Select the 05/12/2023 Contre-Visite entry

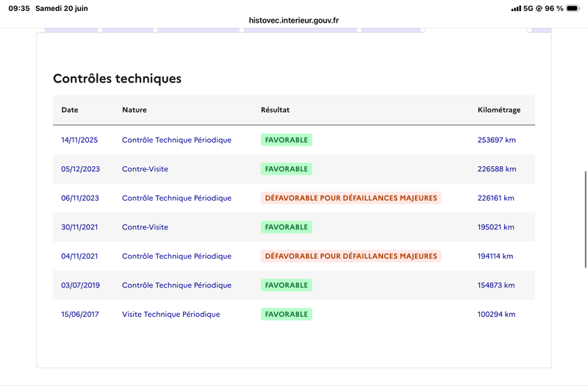click(x=293, y=169)
